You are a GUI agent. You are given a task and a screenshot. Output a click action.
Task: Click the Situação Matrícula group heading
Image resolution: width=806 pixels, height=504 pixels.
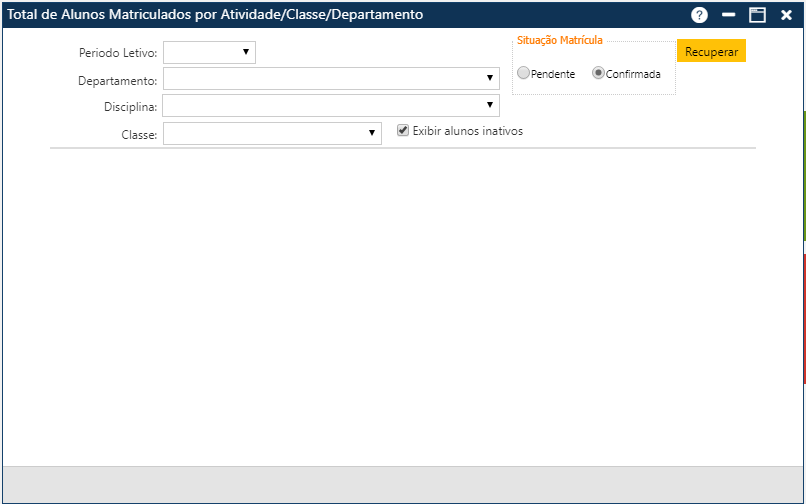pyautogui.click(x=559, y=41)
